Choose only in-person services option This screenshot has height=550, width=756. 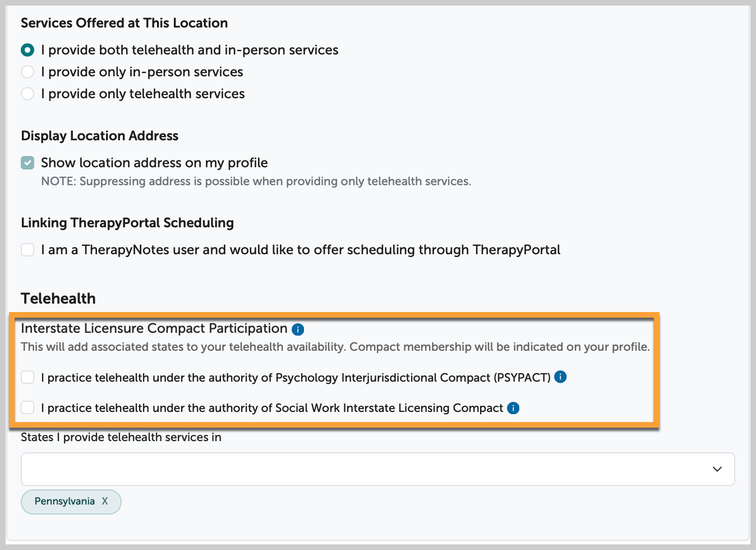pos(27,72)
